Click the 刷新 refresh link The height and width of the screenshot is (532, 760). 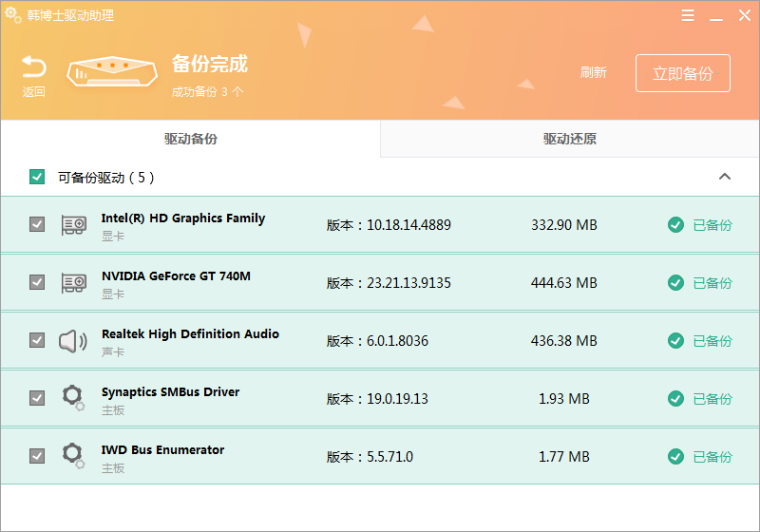(594, 73)
